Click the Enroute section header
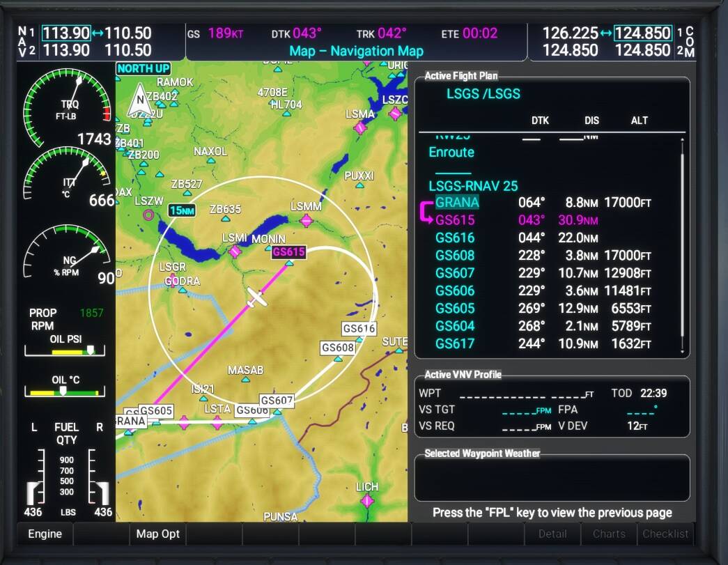The height and width of the screenshot is (565, 728). click(451, 153)
